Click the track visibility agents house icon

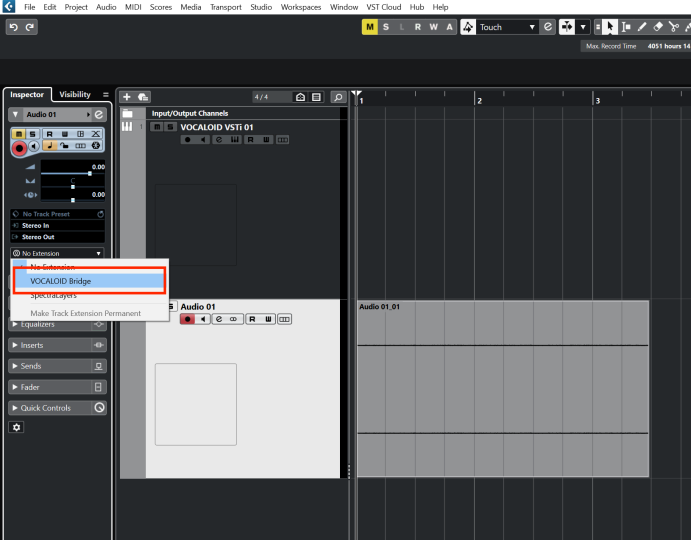click(301, 97)
